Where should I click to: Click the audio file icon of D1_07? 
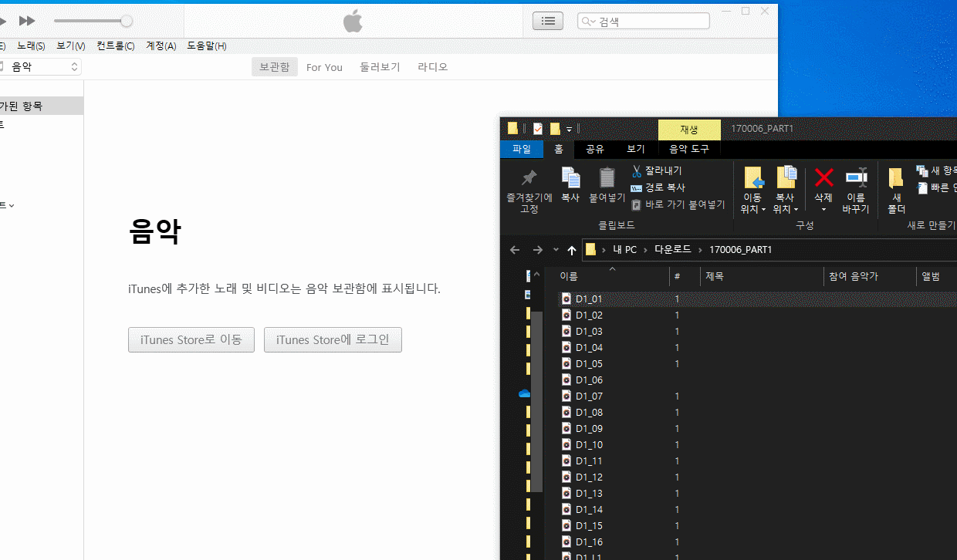coord(566,396)
